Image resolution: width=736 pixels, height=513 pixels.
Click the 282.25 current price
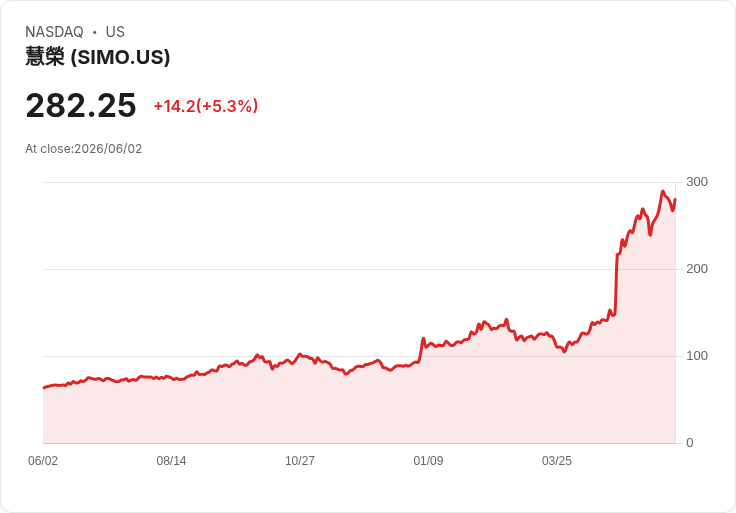(x=81, y=106)
